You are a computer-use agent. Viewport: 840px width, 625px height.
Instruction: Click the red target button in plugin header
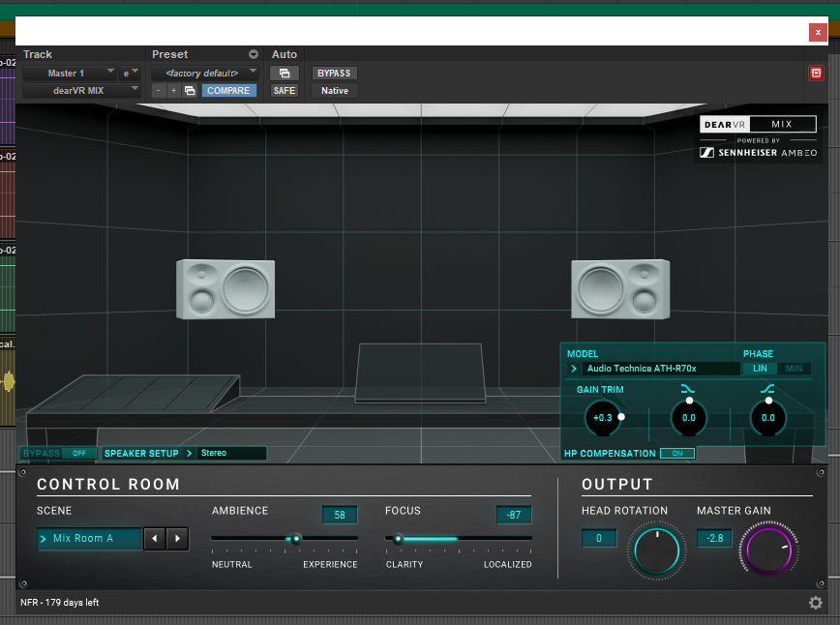816,73
